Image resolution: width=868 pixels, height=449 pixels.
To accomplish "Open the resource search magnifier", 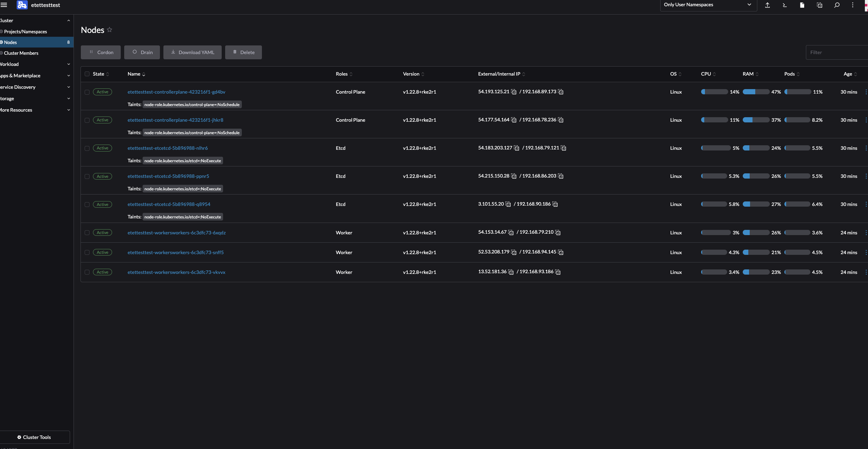I will click(836, 5).
